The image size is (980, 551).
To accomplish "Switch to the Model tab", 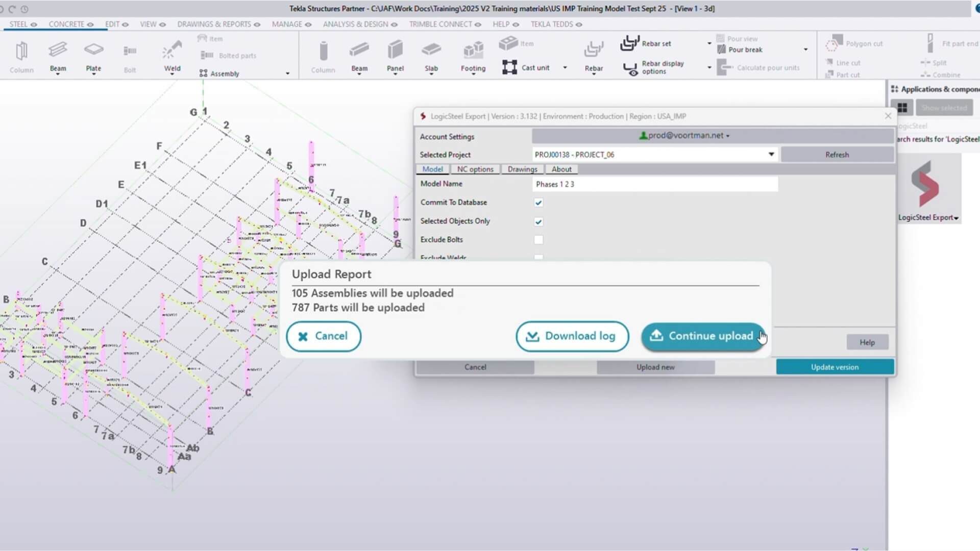I will [432, 169].
